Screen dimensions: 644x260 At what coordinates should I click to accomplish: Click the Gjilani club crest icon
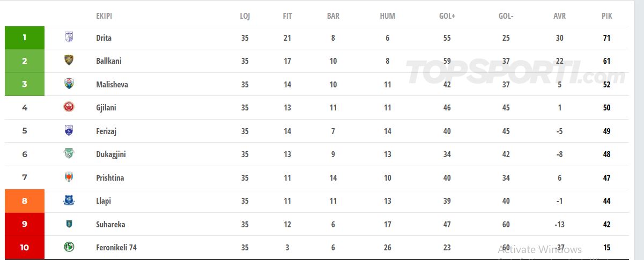click(69, 107)
